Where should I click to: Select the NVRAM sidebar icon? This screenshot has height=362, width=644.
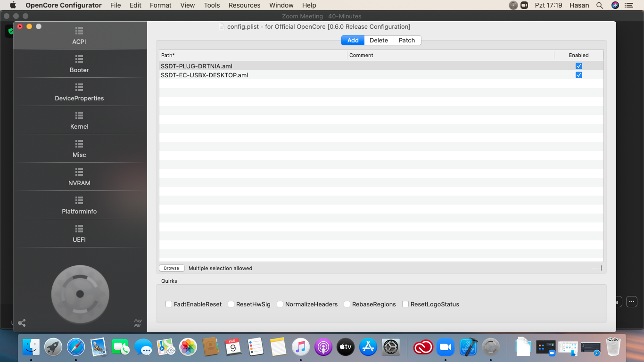[79, 173]
